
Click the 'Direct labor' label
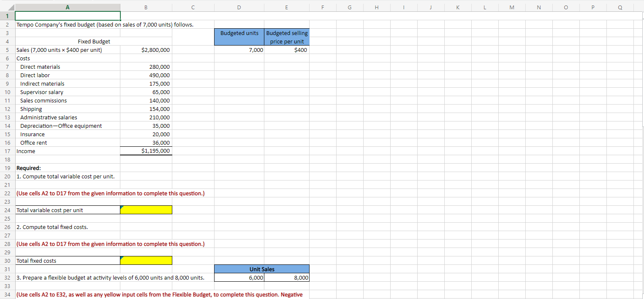click(x=35, y=75)
